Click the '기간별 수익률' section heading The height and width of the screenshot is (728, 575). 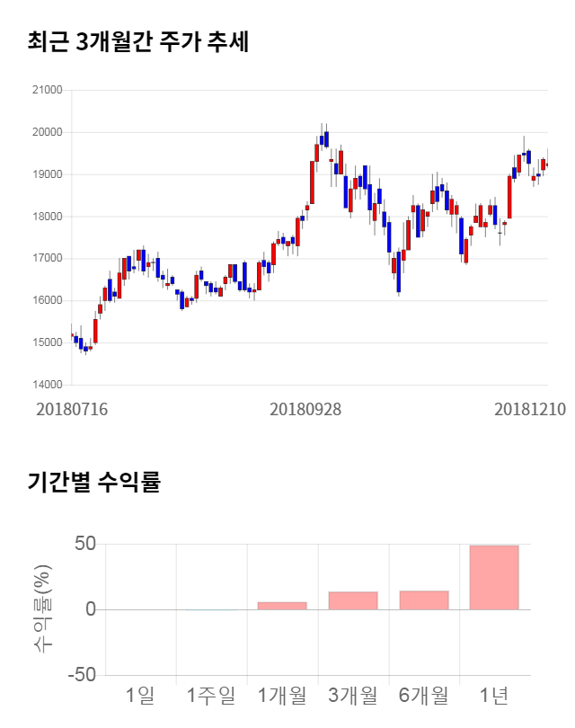point(93,482)
